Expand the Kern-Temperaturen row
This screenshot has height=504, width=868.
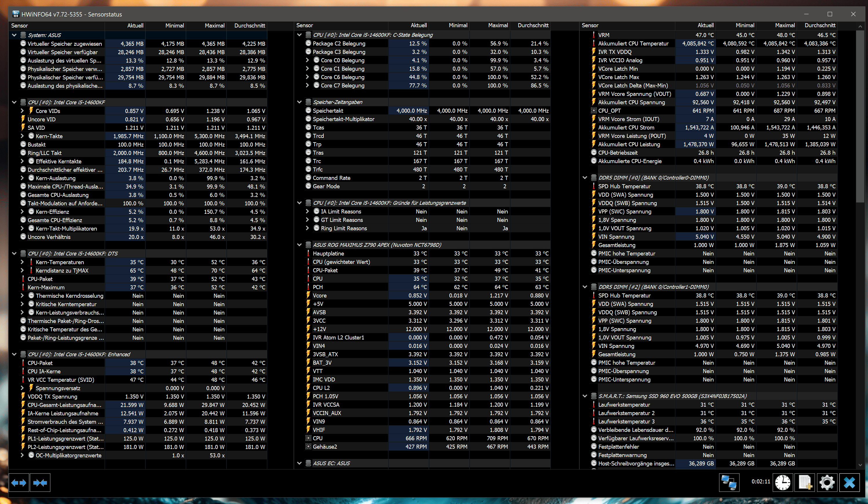[x=22, y=262]
